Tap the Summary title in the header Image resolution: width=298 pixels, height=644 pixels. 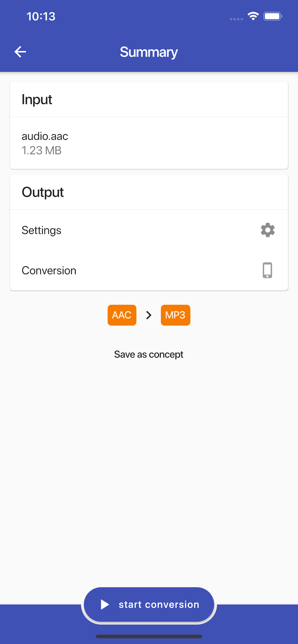coord(149,52)
